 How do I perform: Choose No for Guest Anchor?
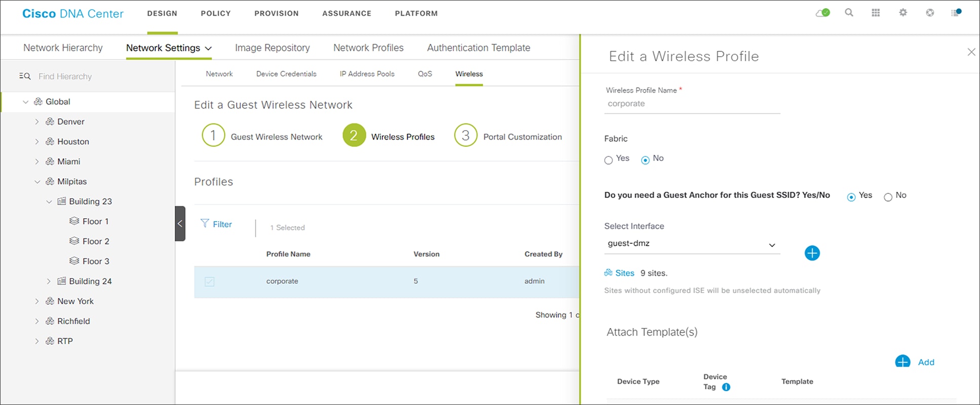click(888, 197)
